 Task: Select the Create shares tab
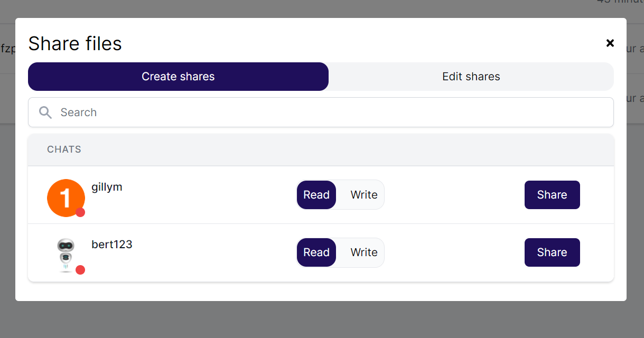(178, 76)
